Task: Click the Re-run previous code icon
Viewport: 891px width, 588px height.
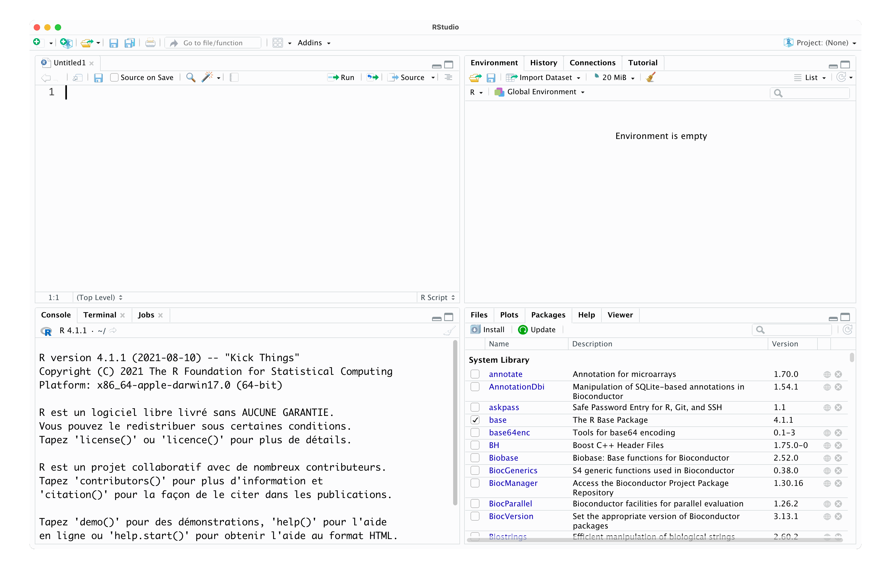Action: click(372, 78)
